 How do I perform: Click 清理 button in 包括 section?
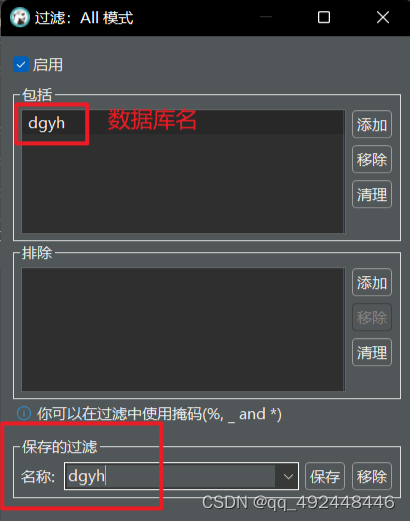click(x=372, y=194)
